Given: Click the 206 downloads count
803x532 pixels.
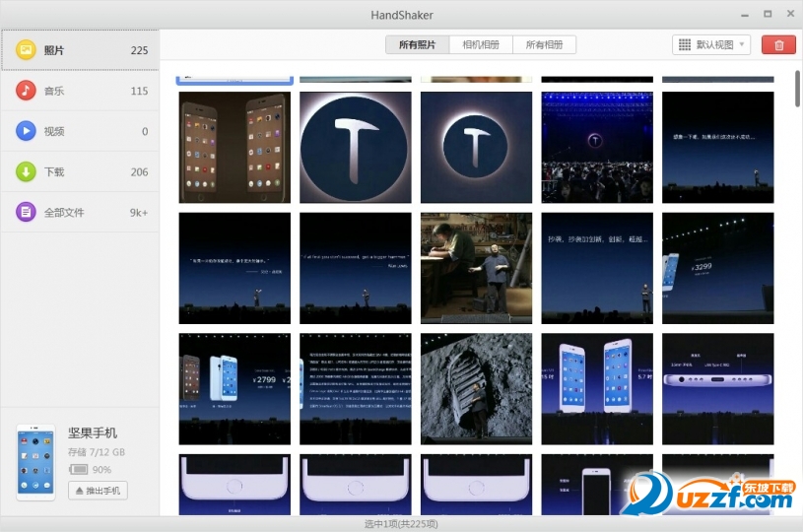Looking at the screenshot, I should (x=139, y=172).
